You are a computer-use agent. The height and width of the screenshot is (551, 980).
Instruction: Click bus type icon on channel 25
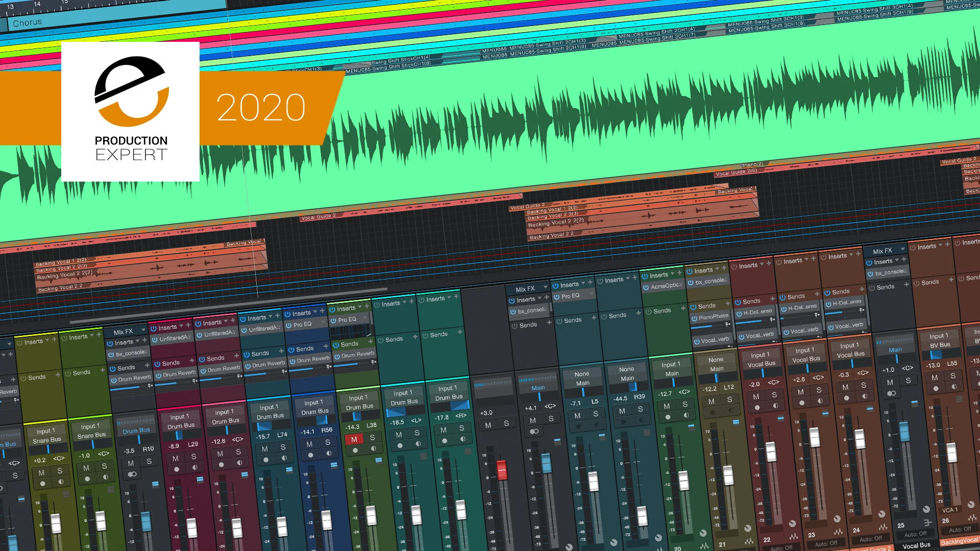click(x=927, y=523)
